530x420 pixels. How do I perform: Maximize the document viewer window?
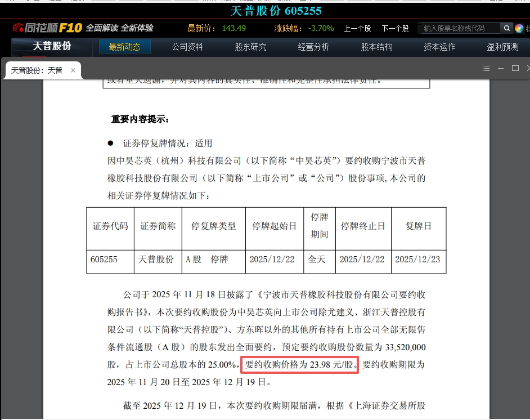(515, 68)
